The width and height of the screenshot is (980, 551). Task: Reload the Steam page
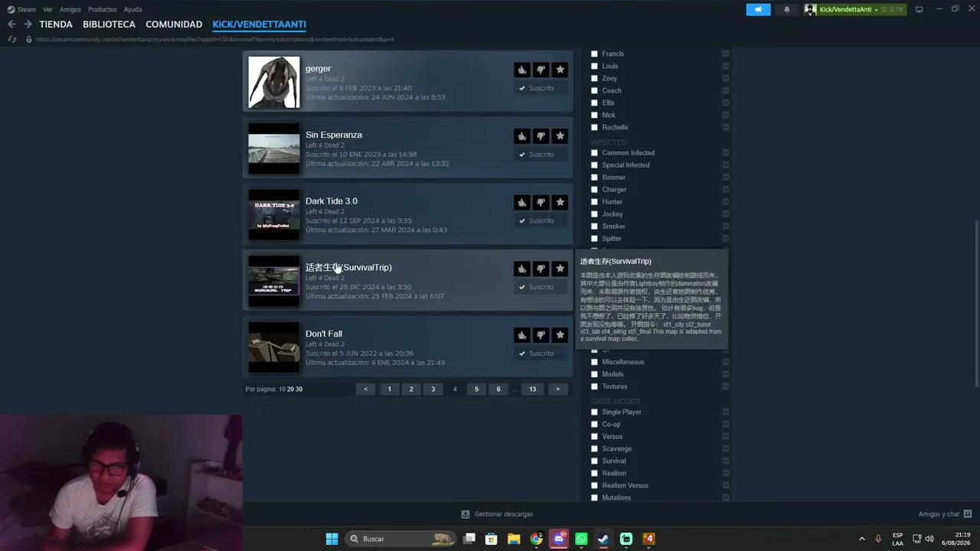point(12,39)
